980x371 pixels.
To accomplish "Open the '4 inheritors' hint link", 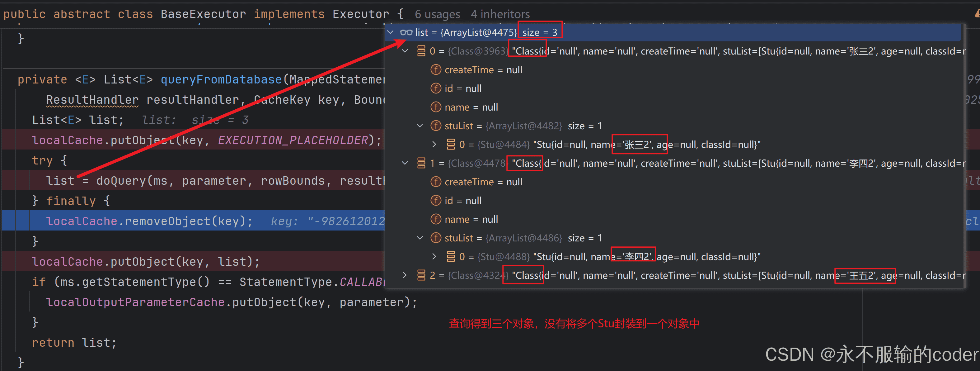I will [500, 14].
